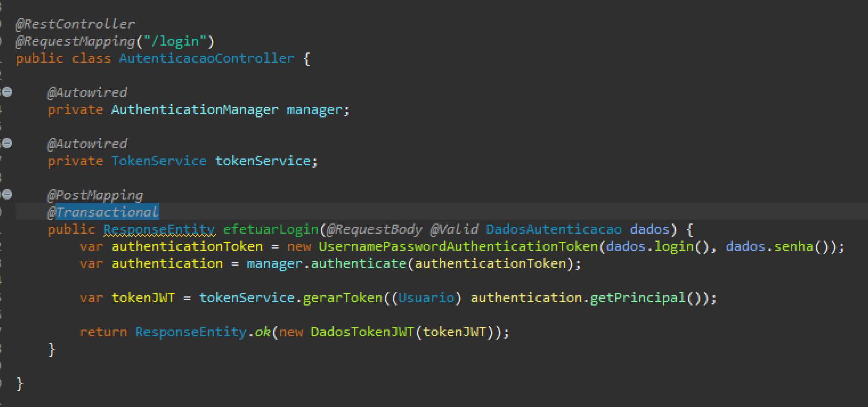Viewport: 868px width, 407px height.
Task: Click authentication variable declaration
Action: pos(167,264)
